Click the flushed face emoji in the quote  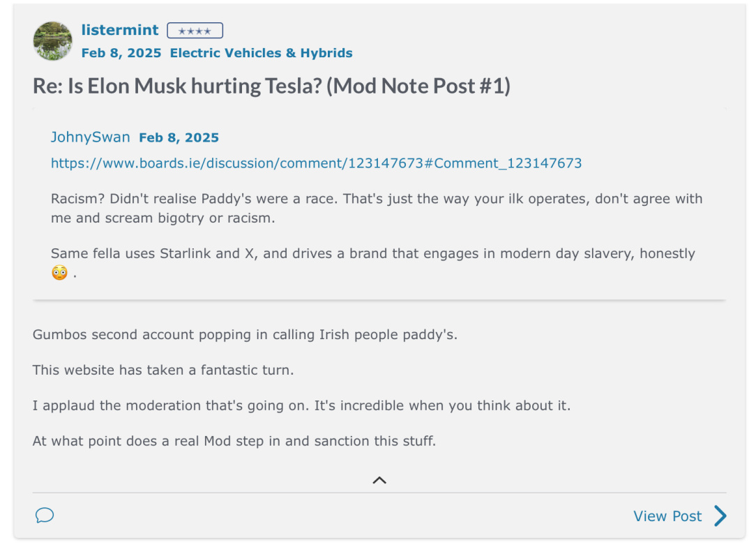[59, 273]
